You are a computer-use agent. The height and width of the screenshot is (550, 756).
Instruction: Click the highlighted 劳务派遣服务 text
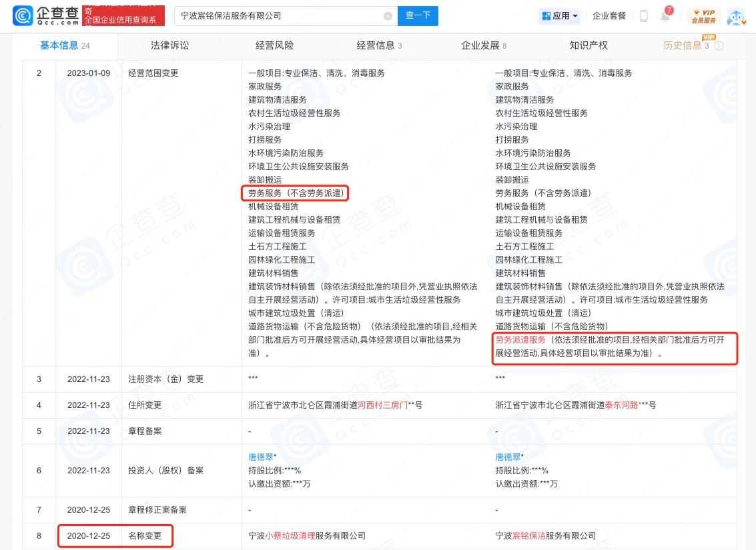coord(520,340)
